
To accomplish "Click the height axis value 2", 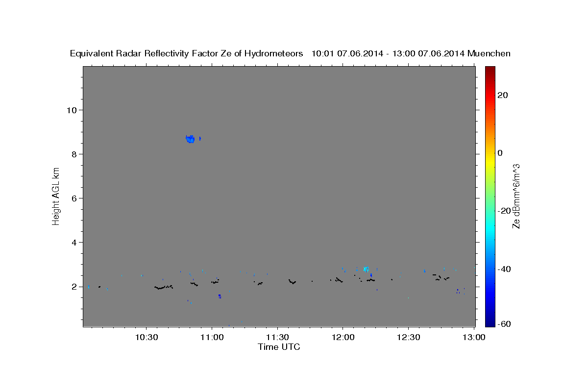I will pos(75,287).
